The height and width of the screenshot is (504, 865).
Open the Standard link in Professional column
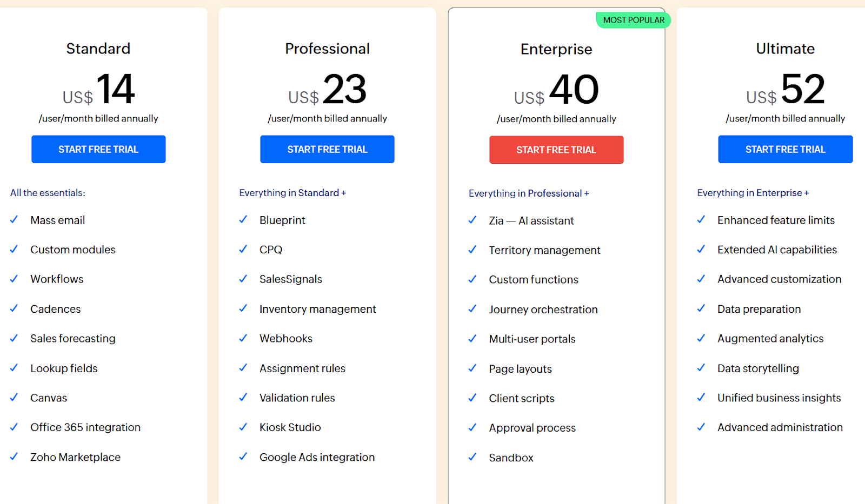318,193
